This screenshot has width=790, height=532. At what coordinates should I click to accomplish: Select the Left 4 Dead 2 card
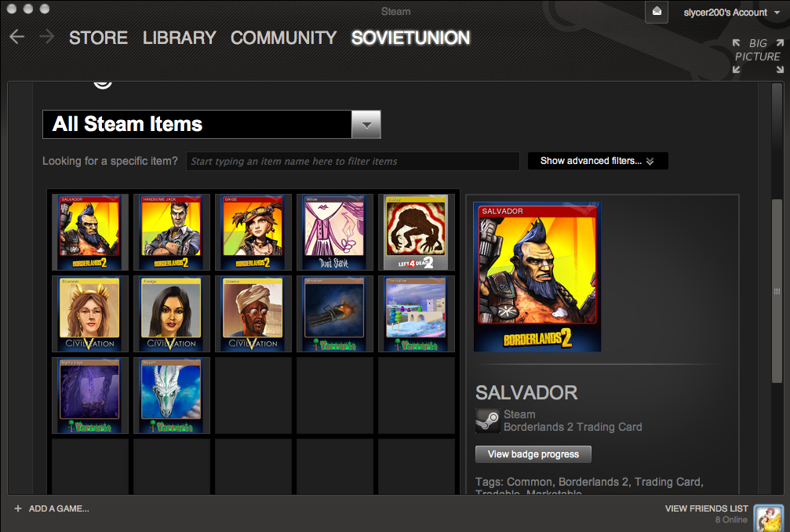point(416,232)
